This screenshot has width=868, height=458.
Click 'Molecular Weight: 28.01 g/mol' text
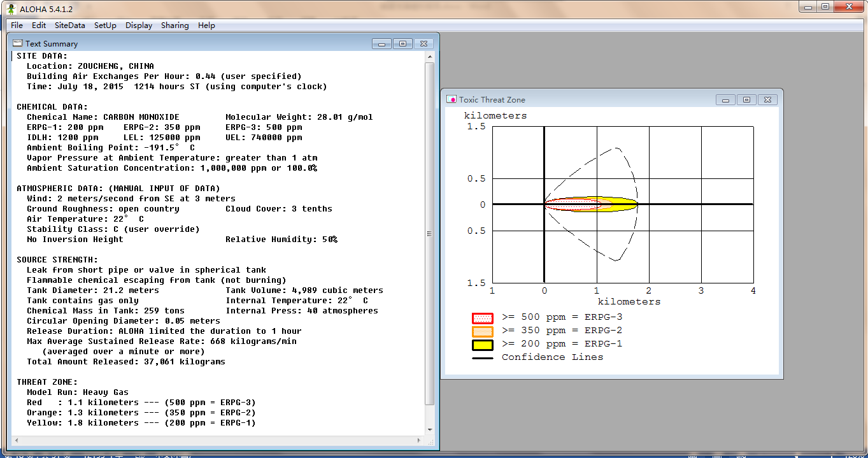click(299, 117)
